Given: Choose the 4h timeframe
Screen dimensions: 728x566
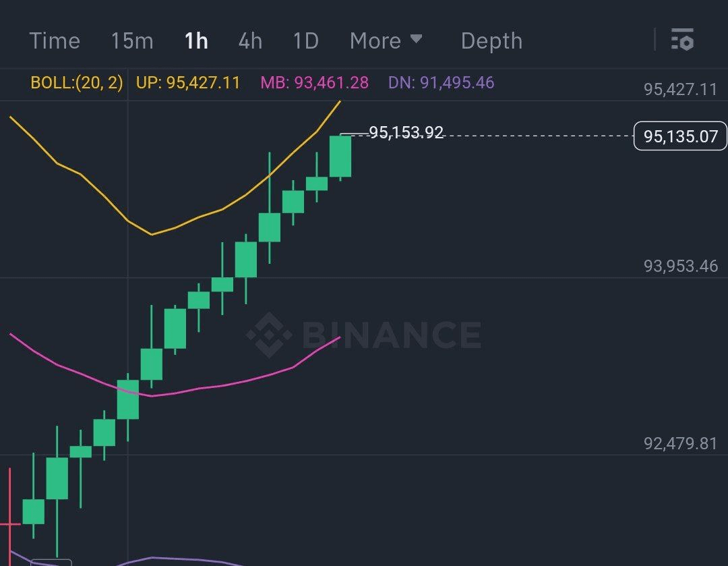Looking at the screenshot, I should (x=250, y=41).
